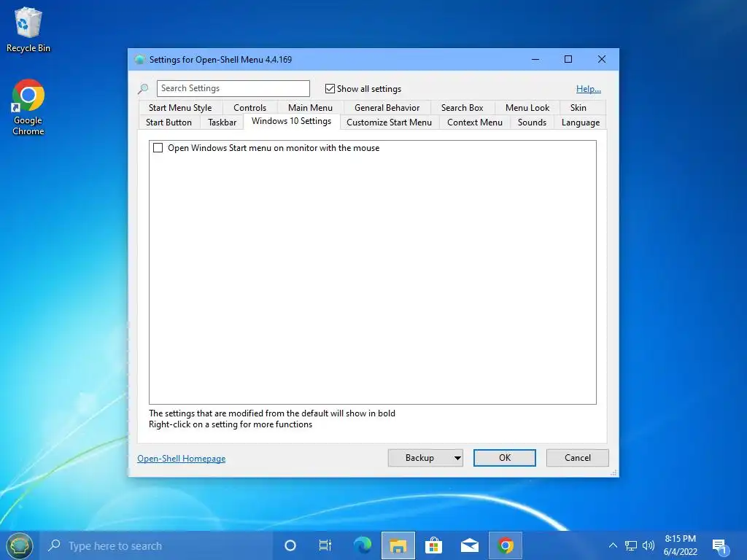Switch to the Language tab
This screenshot has width=747, height=560.
click(x=580, y=122)
